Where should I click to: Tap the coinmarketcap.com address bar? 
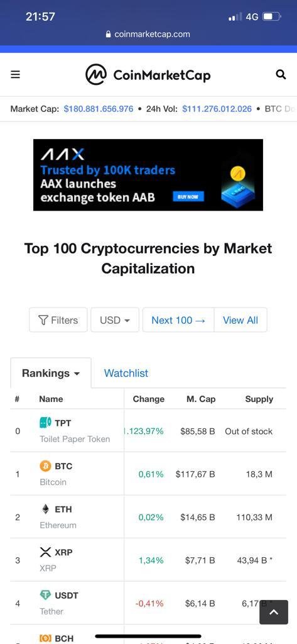pos(148,34)
